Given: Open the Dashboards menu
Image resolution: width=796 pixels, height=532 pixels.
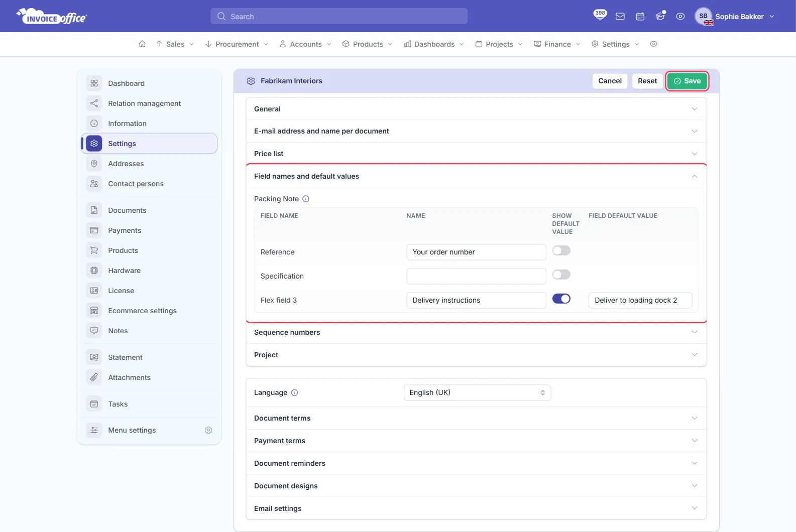Looking at the screenshot, I should 434,44.
